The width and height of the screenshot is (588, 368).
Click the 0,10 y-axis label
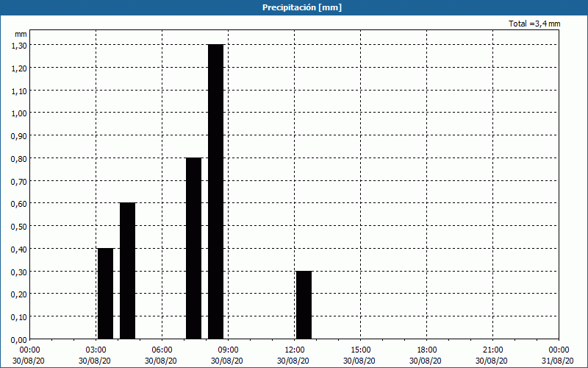coord(19,317)
